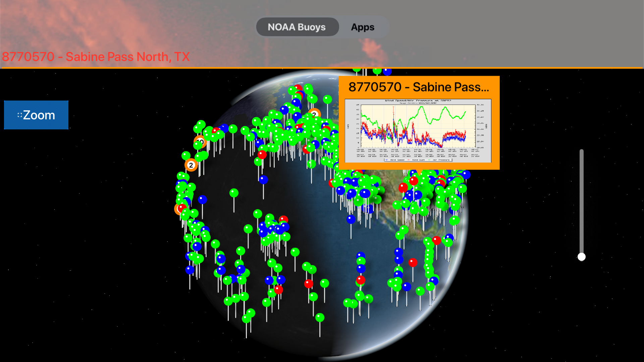
Task: Switch to the NOAA Buoys tab
Action: 297,27
